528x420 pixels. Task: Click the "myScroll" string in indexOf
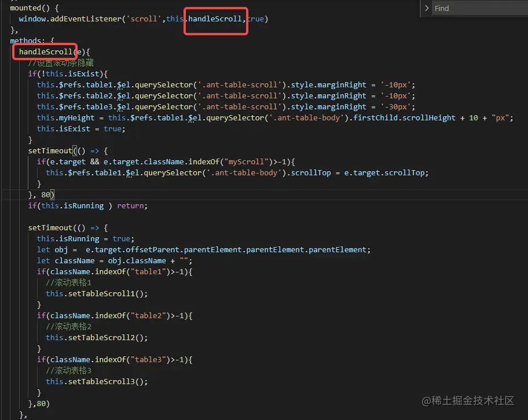point(246,162)
